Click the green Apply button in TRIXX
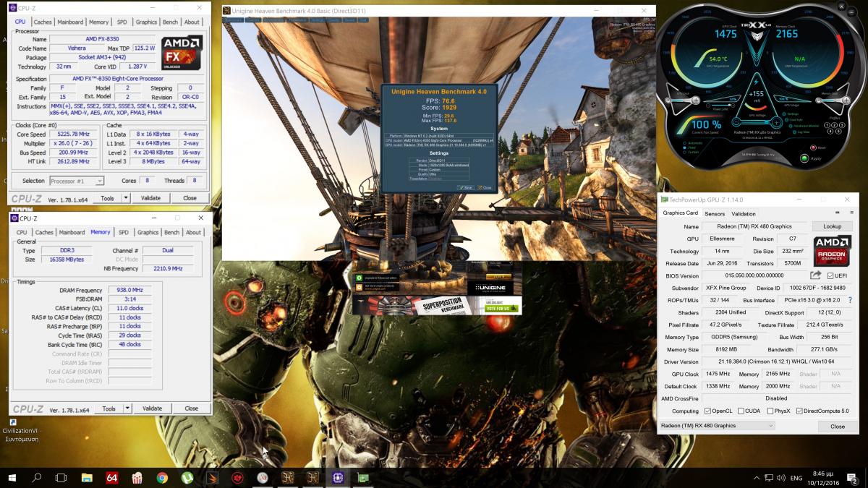The width and height of the screenshot is (868, 488). tap(804, 158)
